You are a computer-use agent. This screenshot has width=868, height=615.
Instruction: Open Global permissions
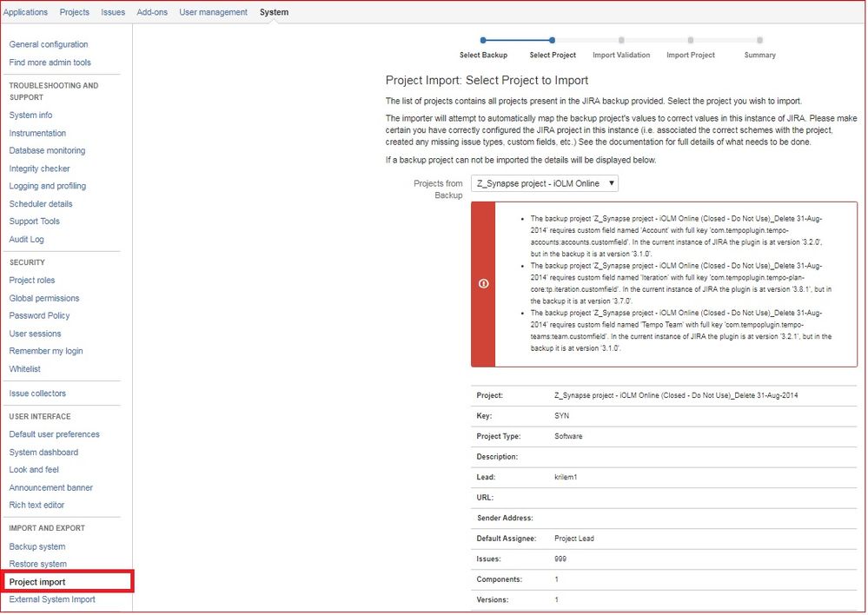[44, 298]
